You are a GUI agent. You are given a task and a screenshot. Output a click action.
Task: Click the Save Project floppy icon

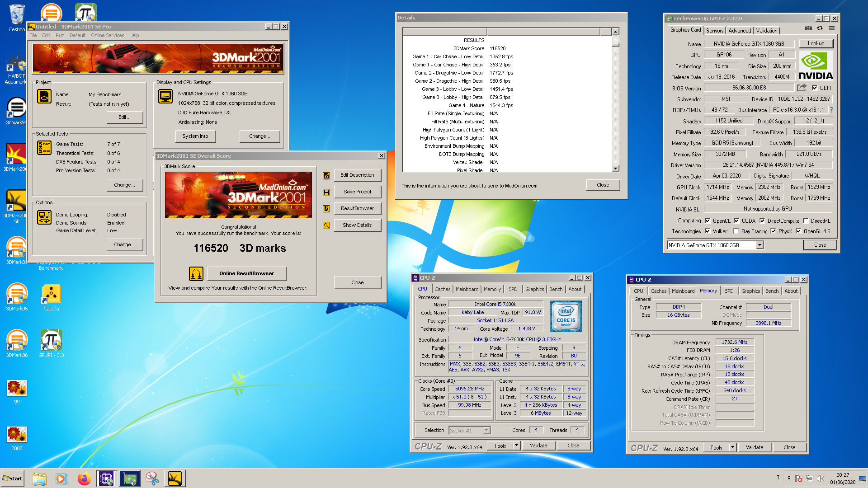pos(326,192)
